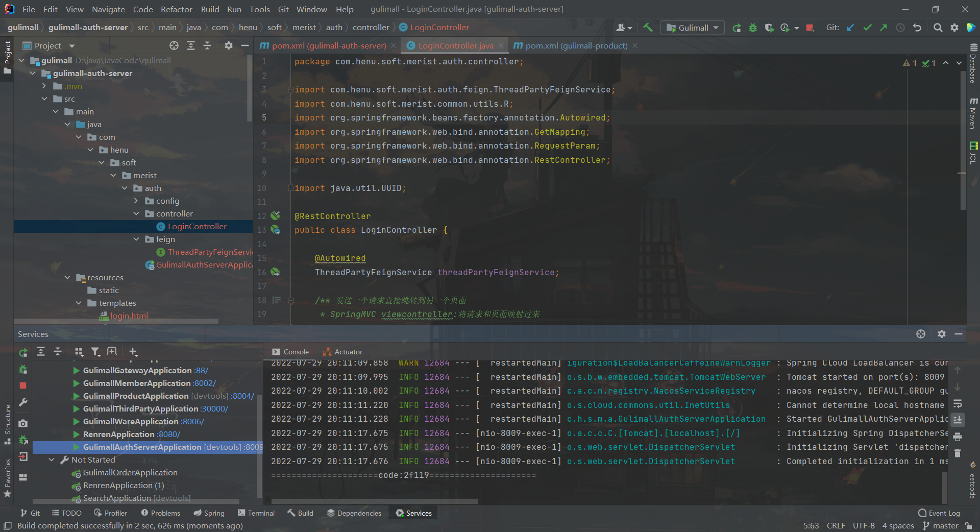Run with coverage icon in toolbar
Image resolution: width=980 pixels, height=532 pixels.
[769, 28]
